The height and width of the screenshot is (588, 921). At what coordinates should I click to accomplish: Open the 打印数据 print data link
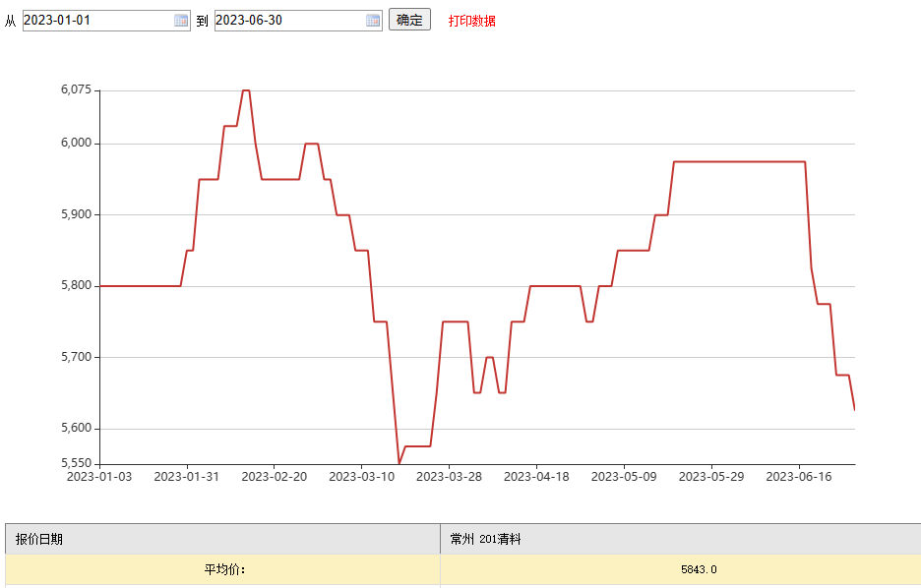pos(471,21)
